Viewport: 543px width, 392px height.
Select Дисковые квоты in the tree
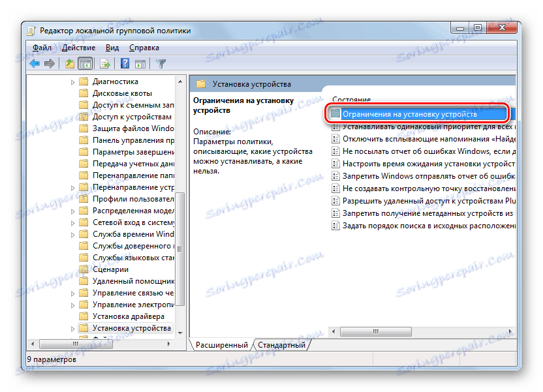click(122, 93)
